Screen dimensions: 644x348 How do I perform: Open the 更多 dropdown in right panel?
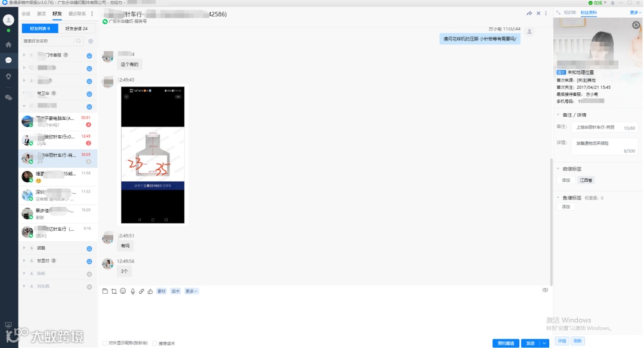coord(635,13)
